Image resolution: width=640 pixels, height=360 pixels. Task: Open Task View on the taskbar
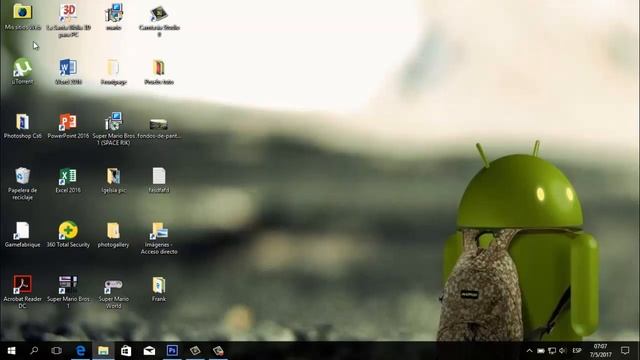(57, 351)
